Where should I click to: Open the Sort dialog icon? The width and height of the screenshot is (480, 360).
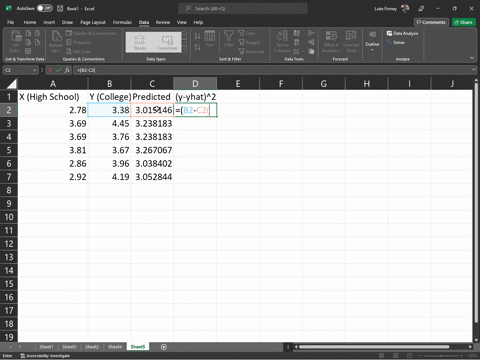coord(210,39)
